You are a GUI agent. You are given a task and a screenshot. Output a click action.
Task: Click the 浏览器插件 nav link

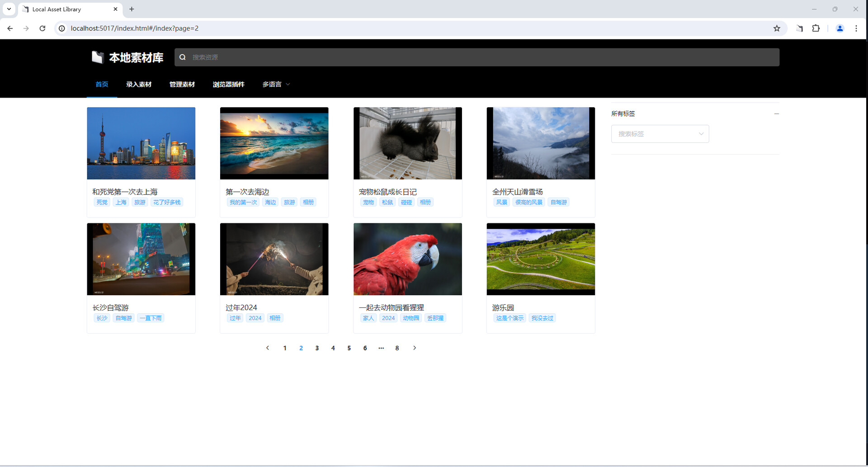point(228,85)
